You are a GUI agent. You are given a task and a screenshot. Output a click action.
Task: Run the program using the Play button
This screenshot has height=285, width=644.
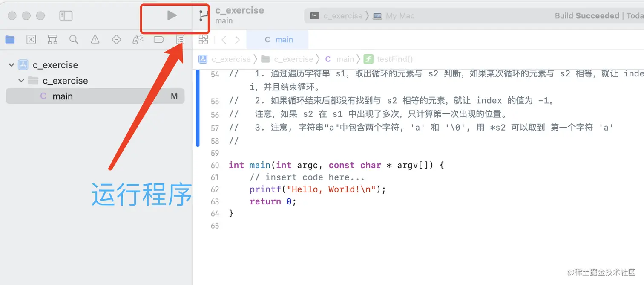pos(172,15)
